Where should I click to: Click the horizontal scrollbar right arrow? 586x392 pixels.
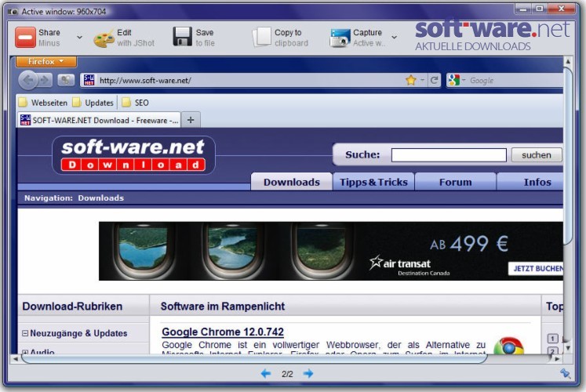(557, 359)
